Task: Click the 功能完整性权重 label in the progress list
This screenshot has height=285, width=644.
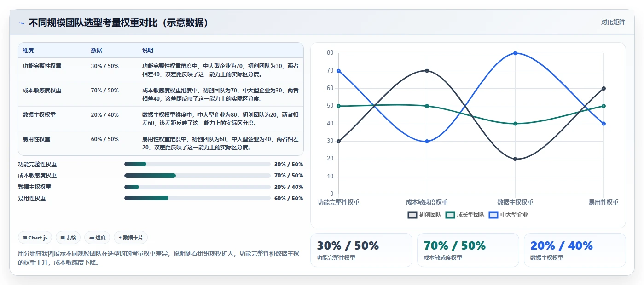Action: pos(37,164)
